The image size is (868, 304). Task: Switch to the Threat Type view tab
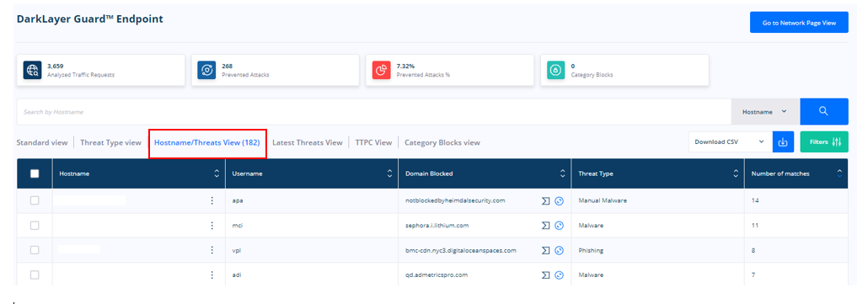pyautogui.click(x=110, y=142)
